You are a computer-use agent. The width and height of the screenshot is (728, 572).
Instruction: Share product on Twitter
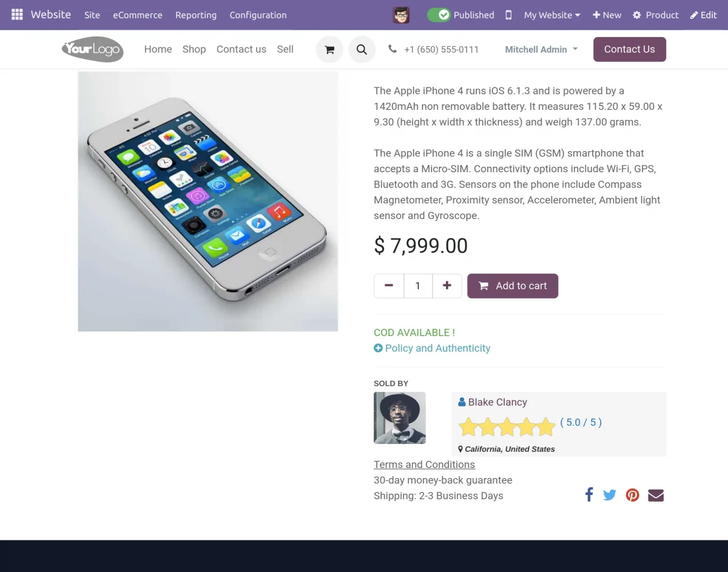pos(610,495)
